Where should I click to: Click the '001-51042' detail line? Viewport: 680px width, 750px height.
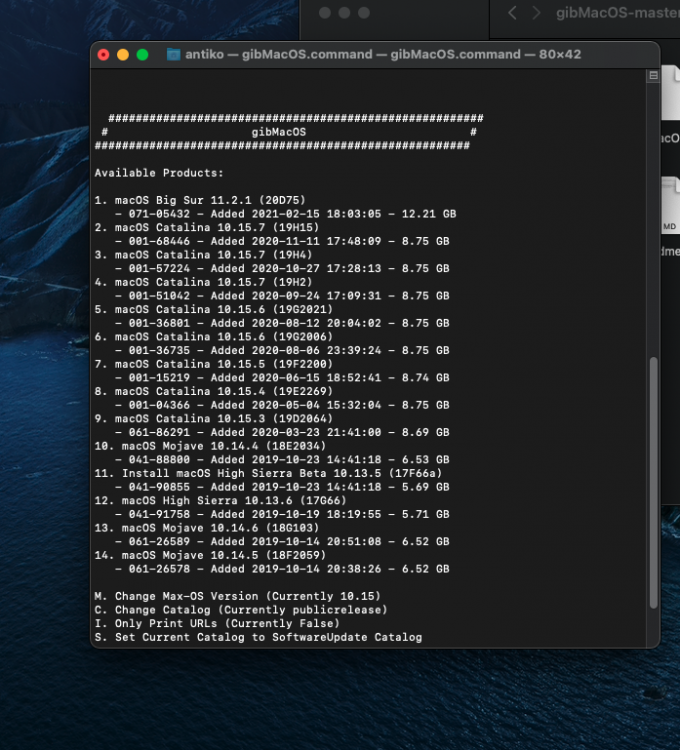click(282, 296)
